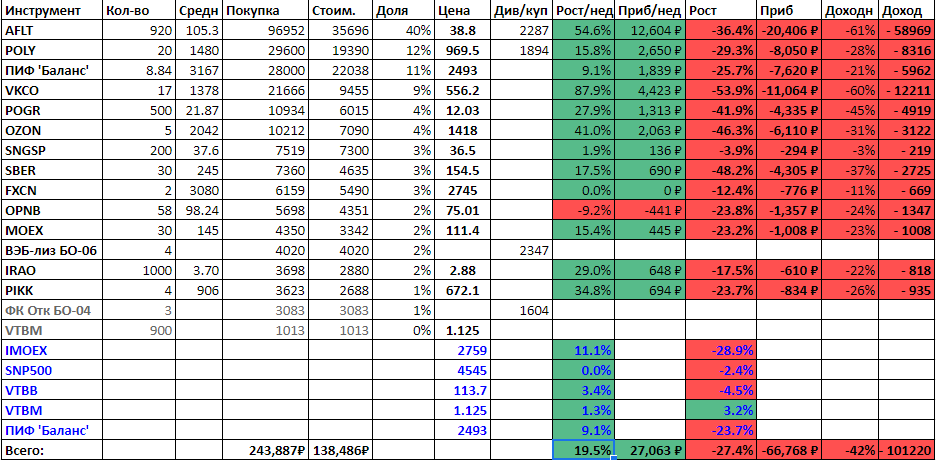
Task: Click the 'Рост/нед' header cell
Action: point(584,10)
